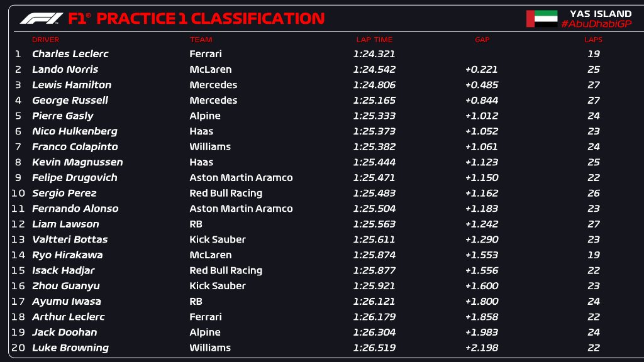Click the Practice 1 Classification title
The image size is (644, 362).
coord(210,18)
